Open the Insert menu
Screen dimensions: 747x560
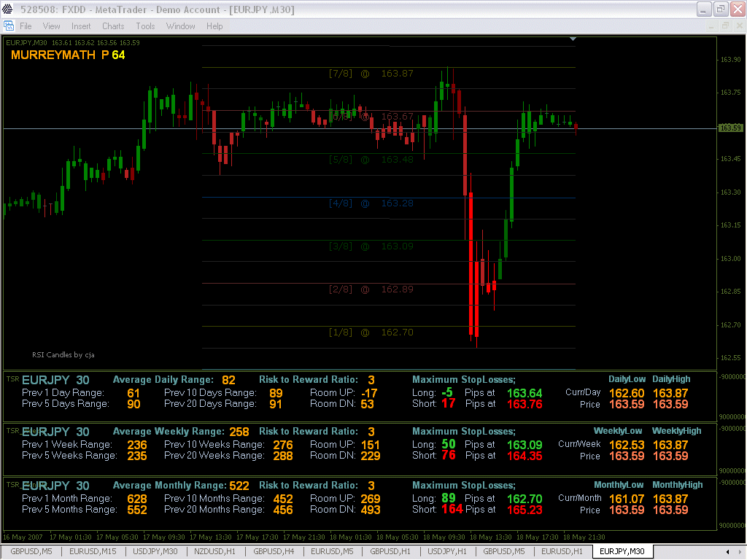pos(80,26)
